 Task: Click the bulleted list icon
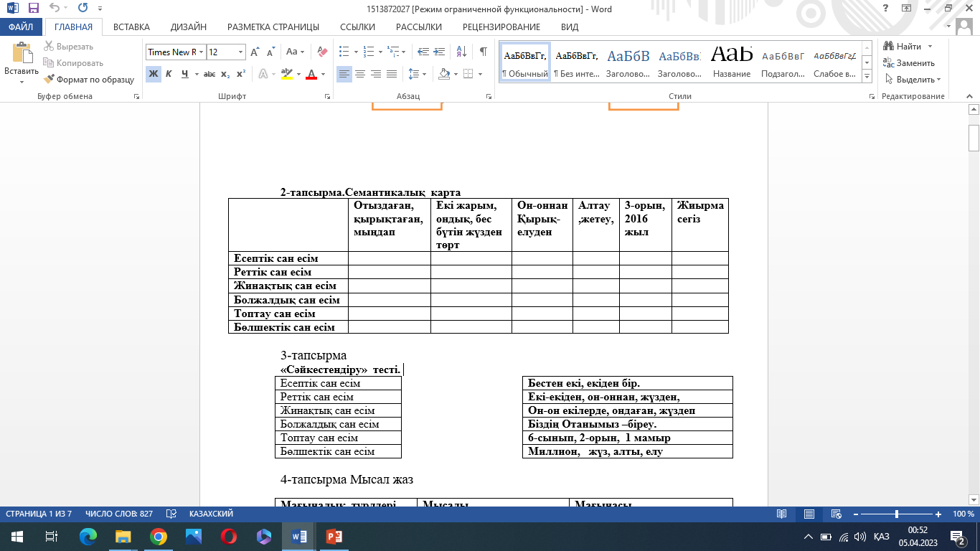[344, 52]
